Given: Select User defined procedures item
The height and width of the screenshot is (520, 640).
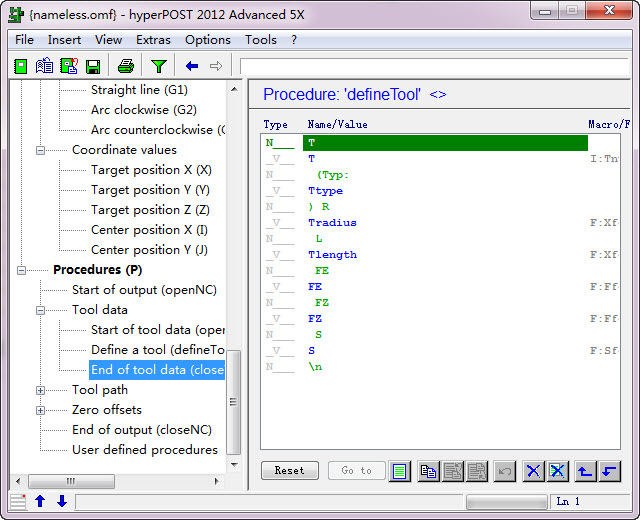Looking at the screenshot, I should click(x=145, y=450).
